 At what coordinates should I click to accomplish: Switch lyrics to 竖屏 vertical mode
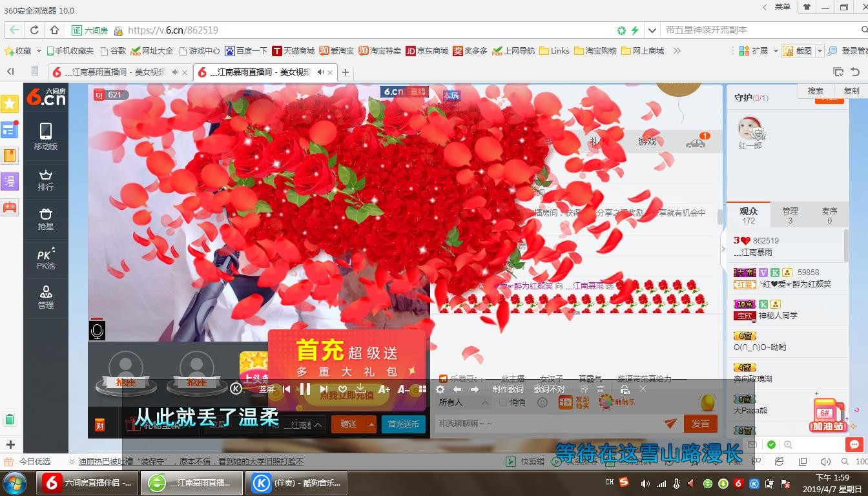pyautogui.click(x=266, y=389)
